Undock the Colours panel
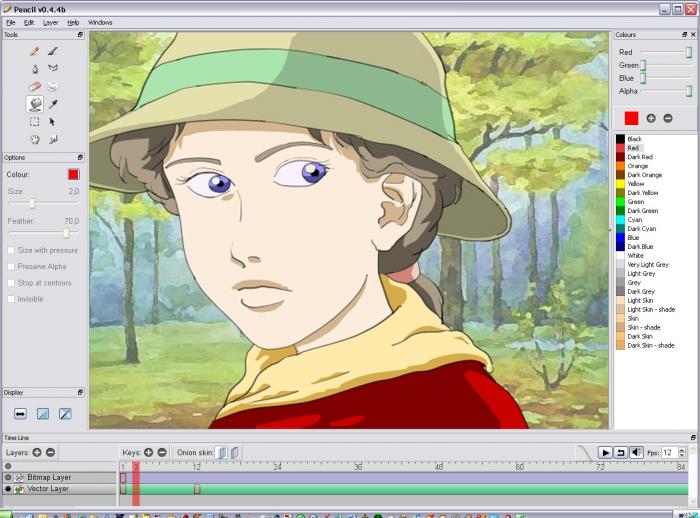Viewport: 700px width, 518px height. pos(685,34)
